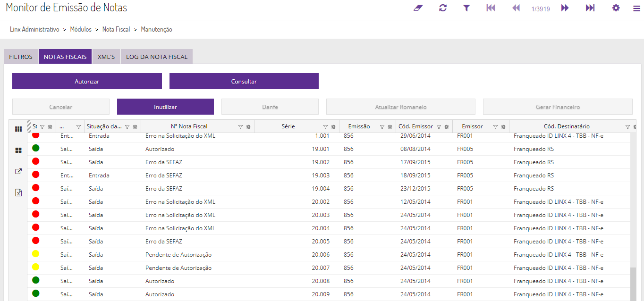Switch to card tile view icon
This screenshot has width=644, height=301.
[x=18, y=150]
